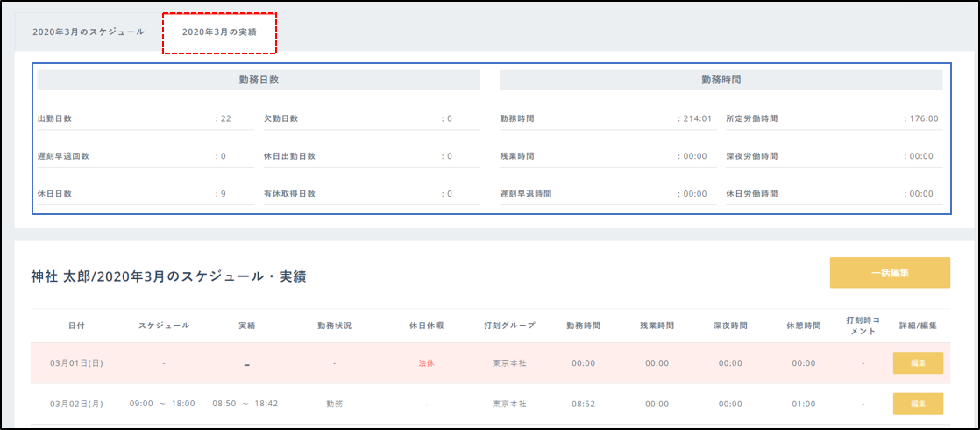The height and width of the screenshot is (430, 980).
Task: Click the 03月02日(月) date cell
Action: click(x=77, y=404)
